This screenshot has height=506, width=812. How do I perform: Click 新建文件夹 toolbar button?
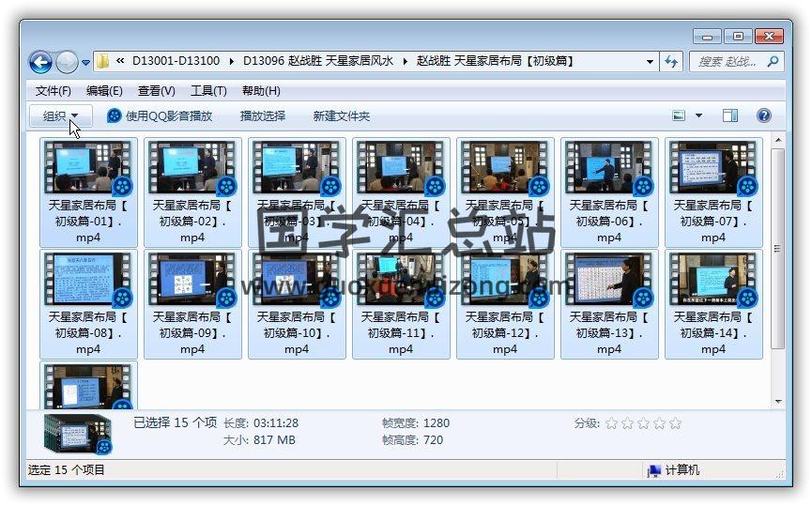[x=342, y=116]
